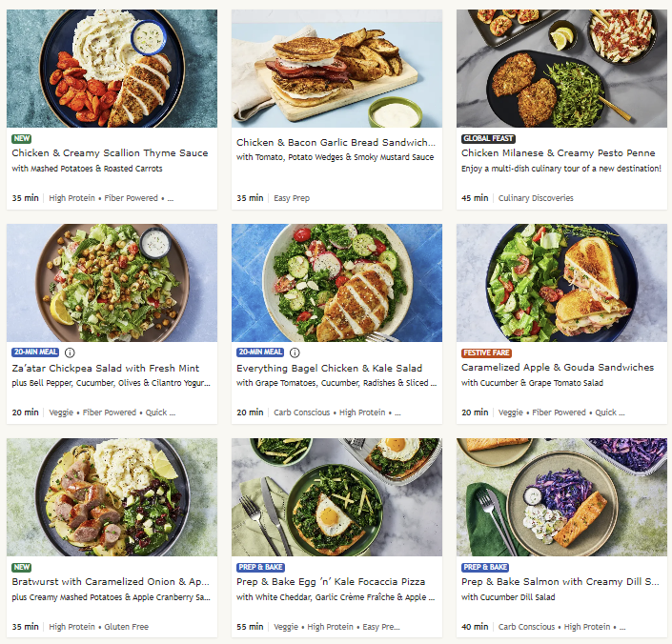Screen dimensions: 672x644
Task: Select the Caramelized Apple & Gouda Sandwiches image
Action: click(x=561, y=283)
